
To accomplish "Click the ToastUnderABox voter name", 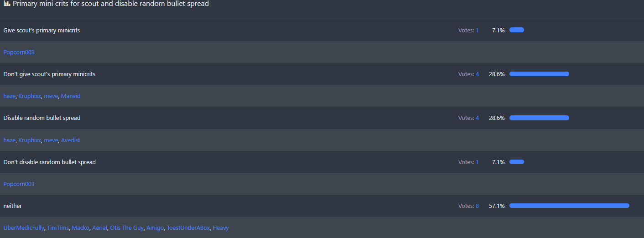I will pyautogui.click(x=188, y=228).
